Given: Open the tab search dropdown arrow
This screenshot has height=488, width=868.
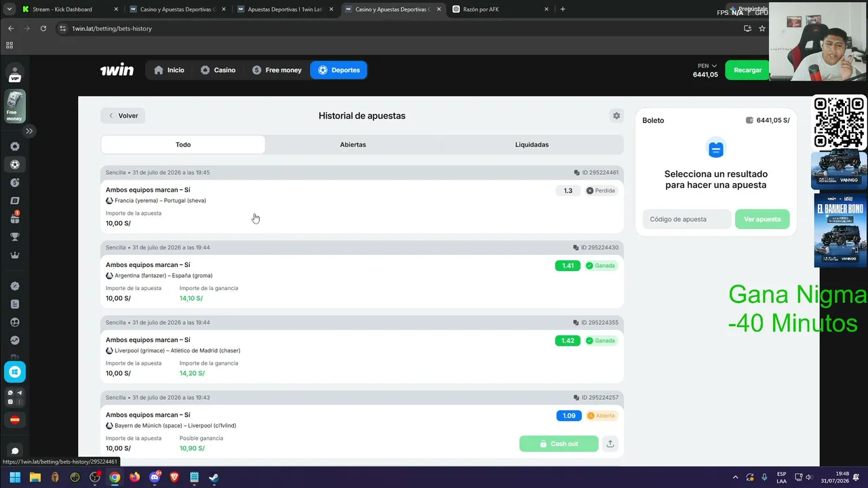Looking at the screenshot, I should point(9,9).
